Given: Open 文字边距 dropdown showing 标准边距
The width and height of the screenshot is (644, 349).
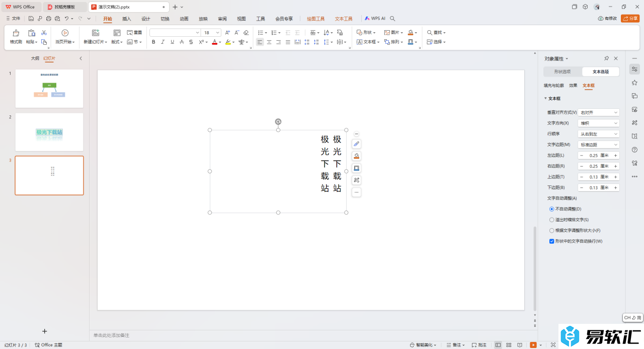Looking at the screenshot, I should 599,145.
